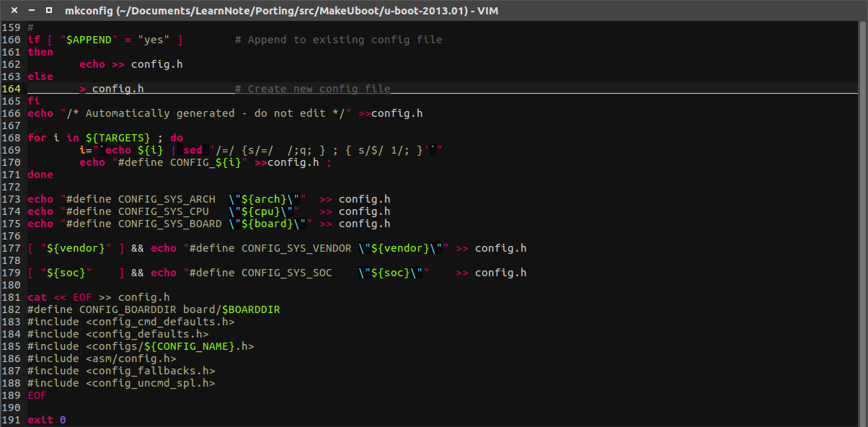Click line number 159
This screenshot has height=427, width=868.
(x=11, y=27)
